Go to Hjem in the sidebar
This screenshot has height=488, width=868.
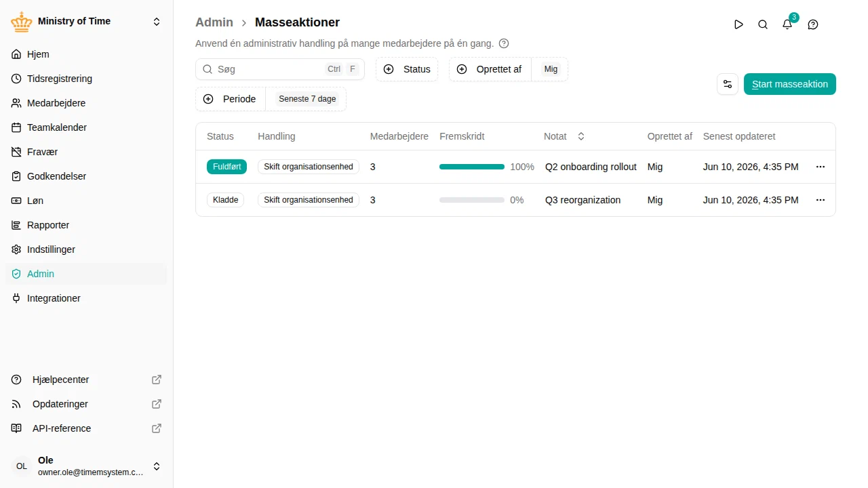coord(86,54)
